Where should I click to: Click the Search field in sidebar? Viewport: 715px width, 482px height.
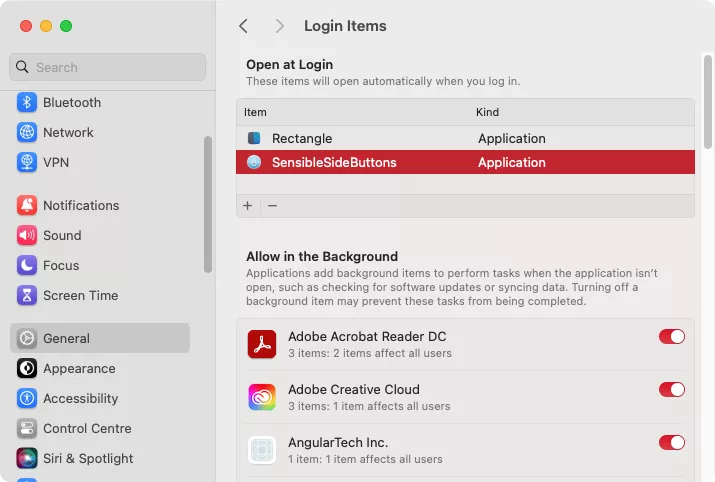(108, 67)
